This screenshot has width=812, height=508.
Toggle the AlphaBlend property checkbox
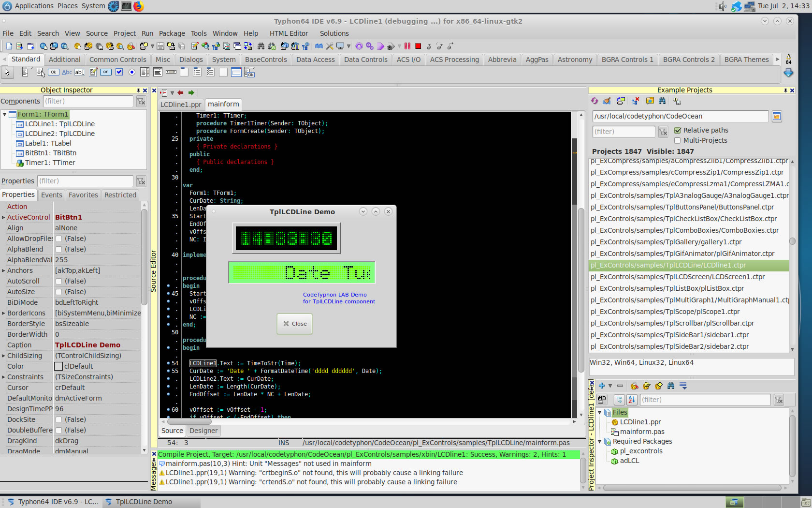pos(58,249)
